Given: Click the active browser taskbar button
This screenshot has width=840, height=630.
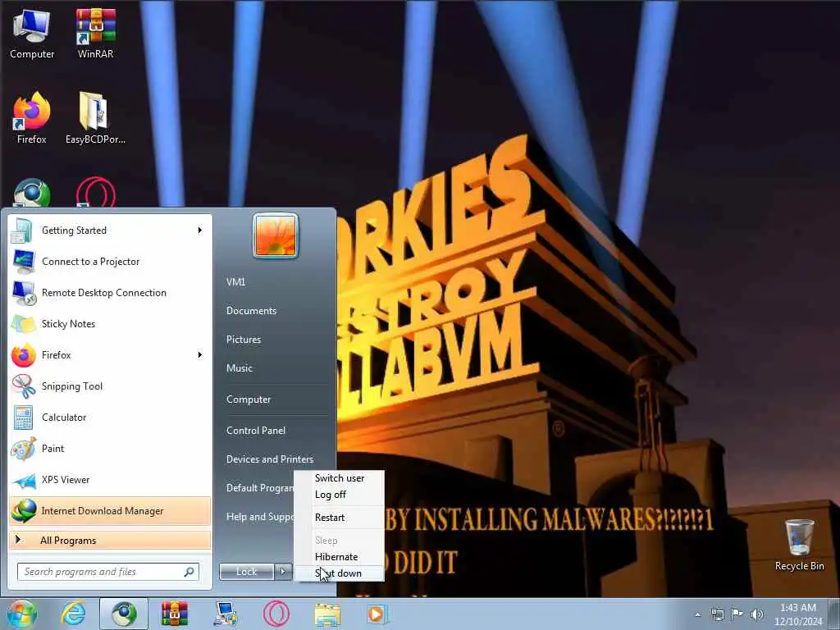Looking at the screenshot, I should pyautogui.click(x=124, y=614).
